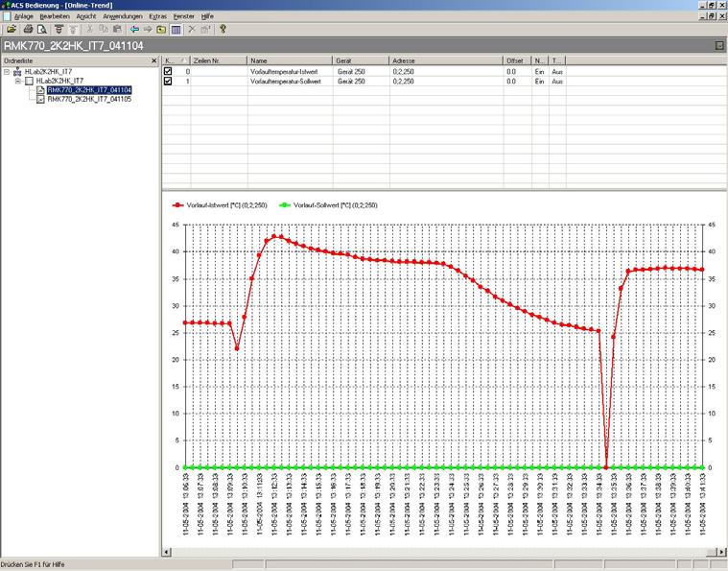Close the Ordnerliste pane
Screen dimensions: 728x571
(154, 60)
